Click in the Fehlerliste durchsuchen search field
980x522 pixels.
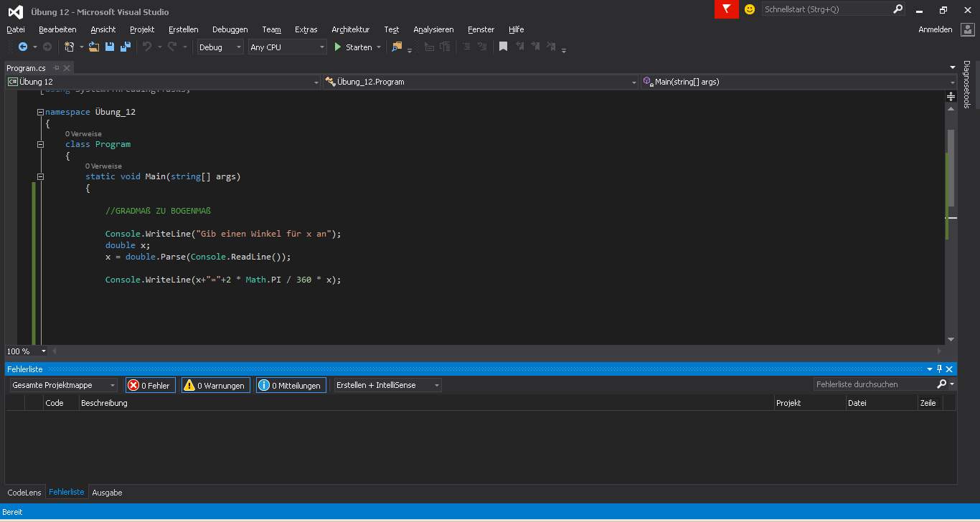coord(872,384)
